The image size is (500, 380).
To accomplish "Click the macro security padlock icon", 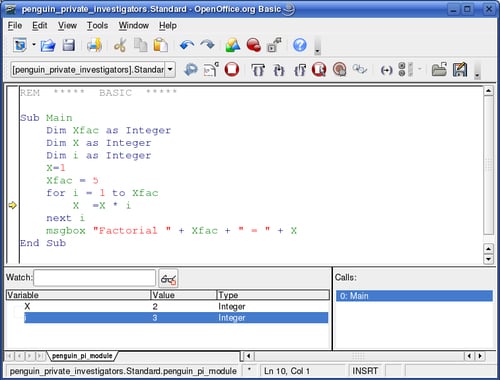I will pyautogui.click(x=274, y=45).
